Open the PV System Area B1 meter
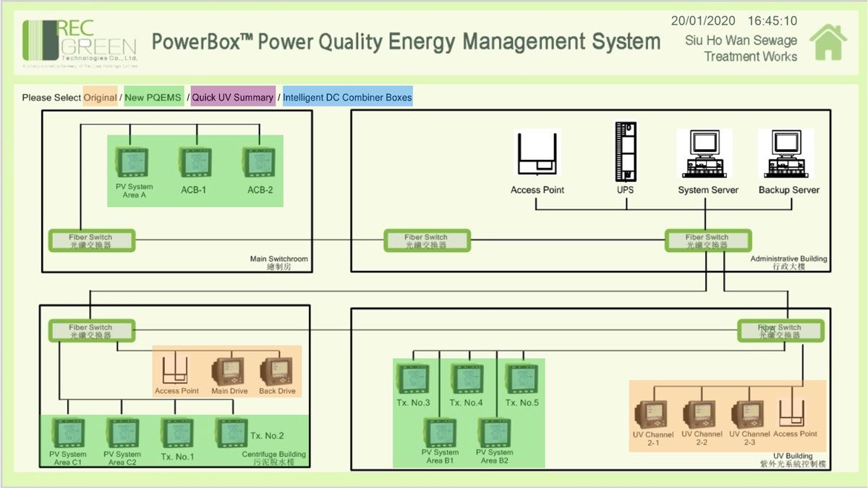The image size is (868, 488). (441, 432)
